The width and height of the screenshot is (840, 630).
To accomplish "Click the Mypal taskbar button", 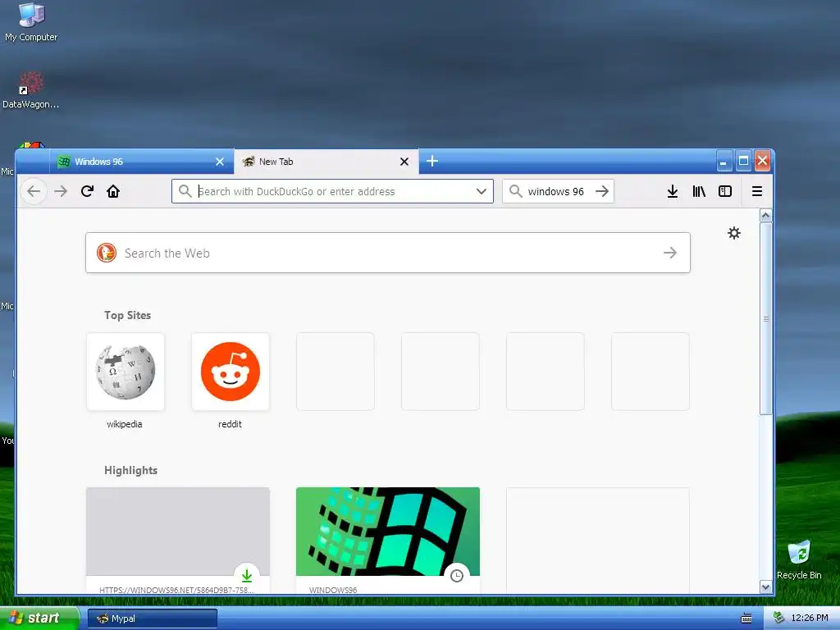I will (x=152, y=619).
